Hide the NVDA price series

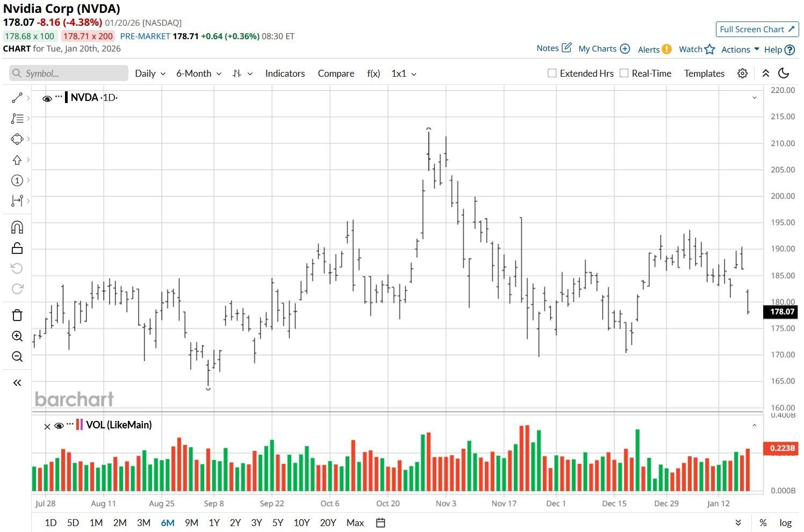pyautogui.click(x=47, y=98)
